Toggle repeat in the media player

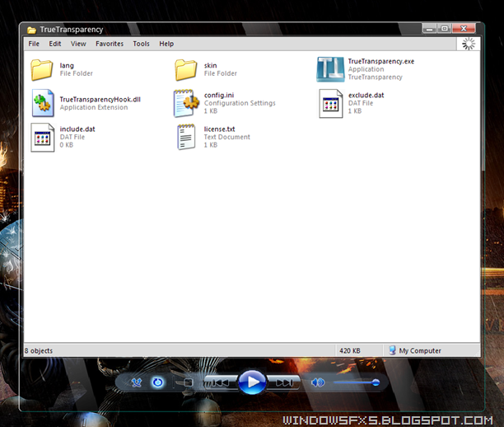157,382
